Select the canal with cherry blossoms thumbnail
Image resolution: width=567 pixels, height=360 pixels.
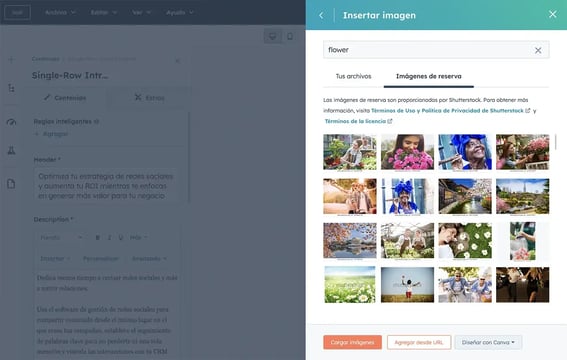pos(465,196)
